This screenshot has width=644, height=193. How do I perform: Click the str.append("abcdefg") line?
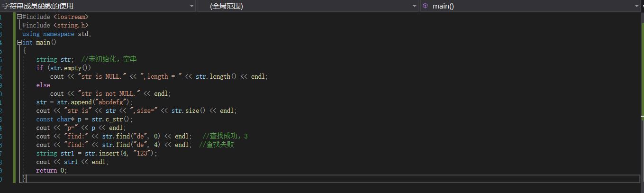point(85,102)
